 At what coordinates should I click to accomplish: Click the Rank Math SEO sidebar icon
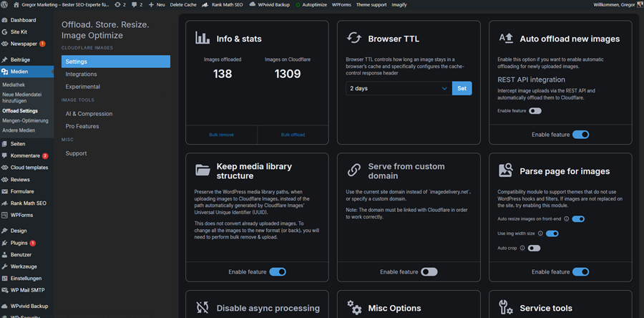tap(4, 203)
